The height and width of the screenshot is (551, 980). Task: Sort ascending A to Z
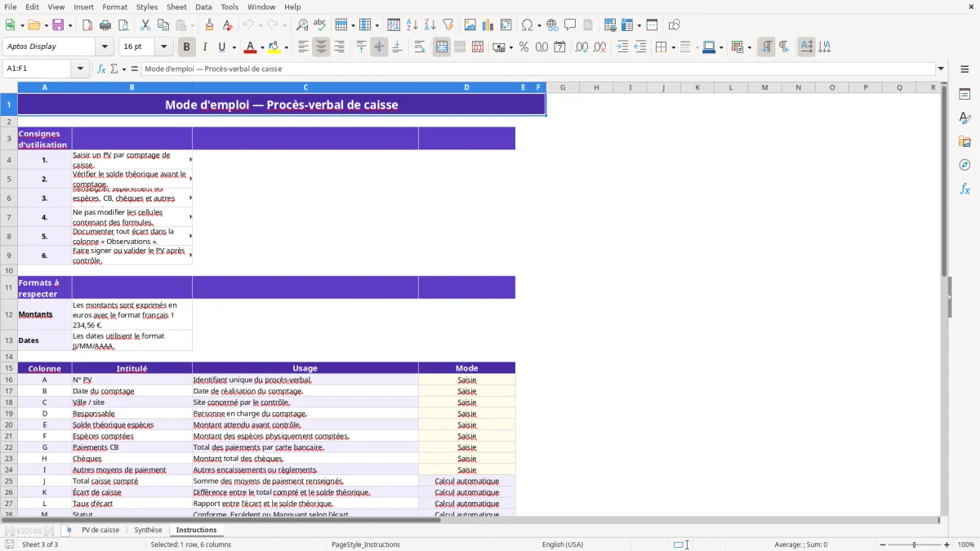tap(412, 25)
